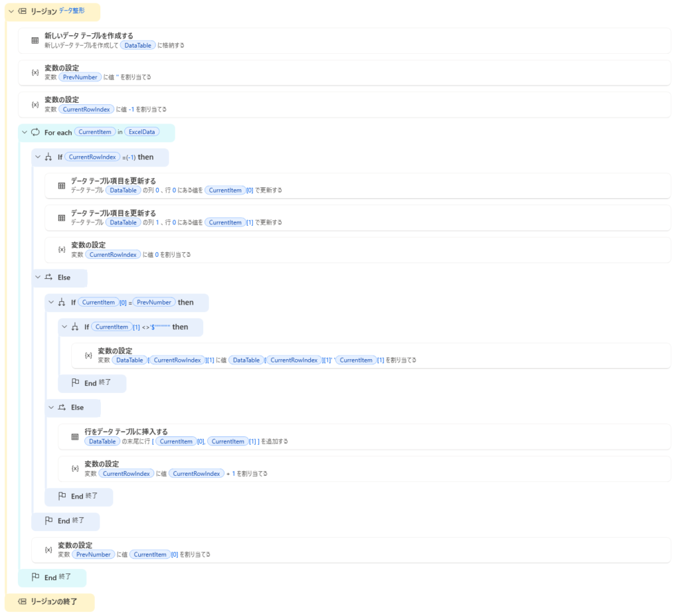Click variable icon of PrevNumber empty-value action

point(35,72)
